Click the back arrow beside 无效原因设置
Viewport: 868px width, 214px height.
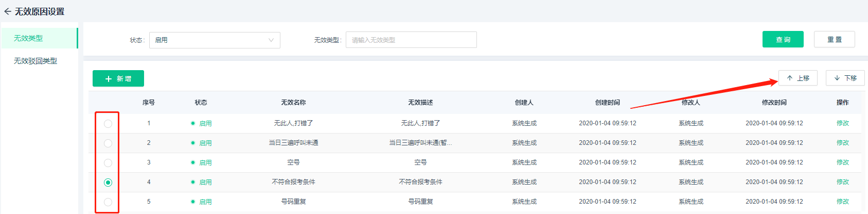pos(7,11)
